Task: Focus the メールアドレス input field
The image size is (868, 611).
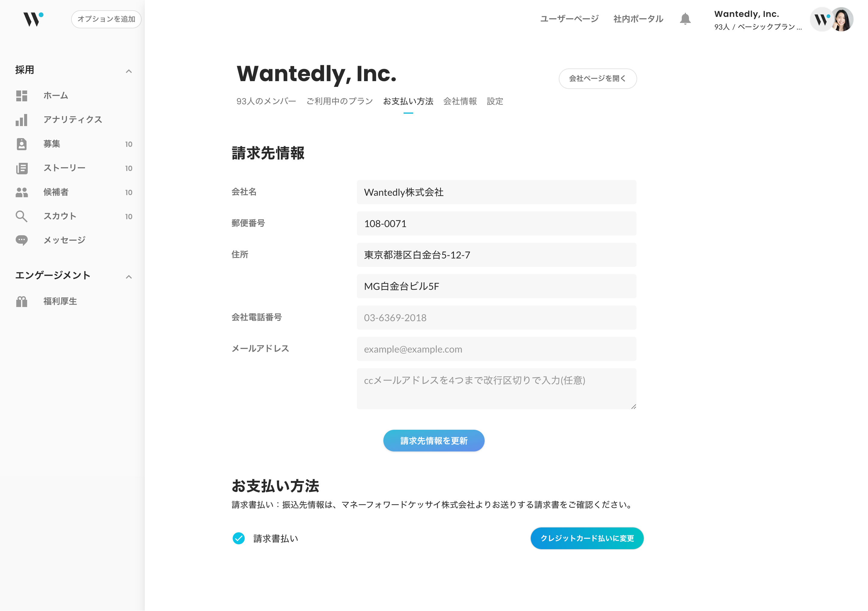Action: point(496,349)
